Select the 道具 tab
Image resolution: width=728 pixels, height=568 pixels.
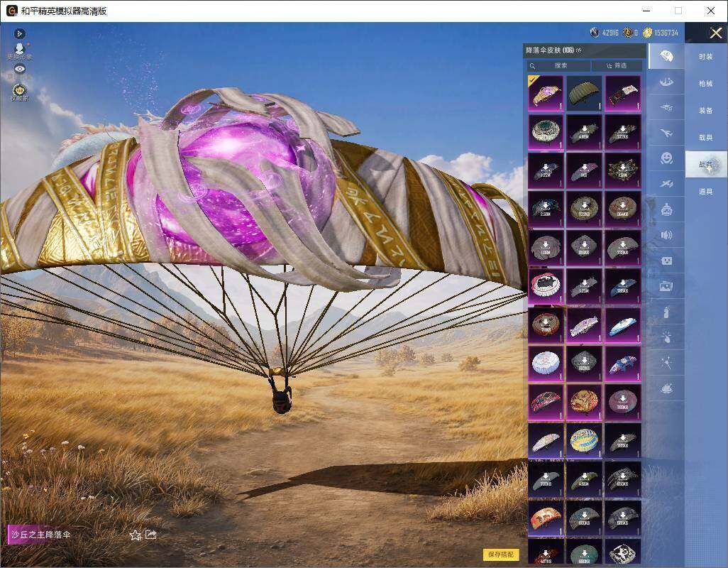pos(706,192)
